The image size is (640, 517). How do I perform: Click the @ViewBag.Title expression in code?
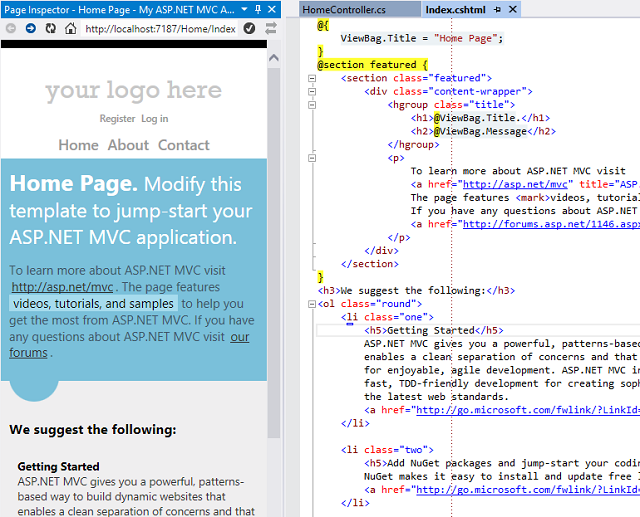[474, 118]
